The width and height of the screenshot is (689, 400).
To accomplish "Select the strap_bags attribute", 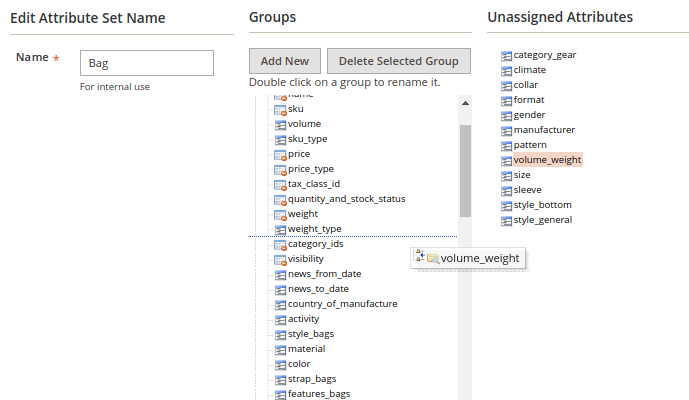I will click(312, 379).
